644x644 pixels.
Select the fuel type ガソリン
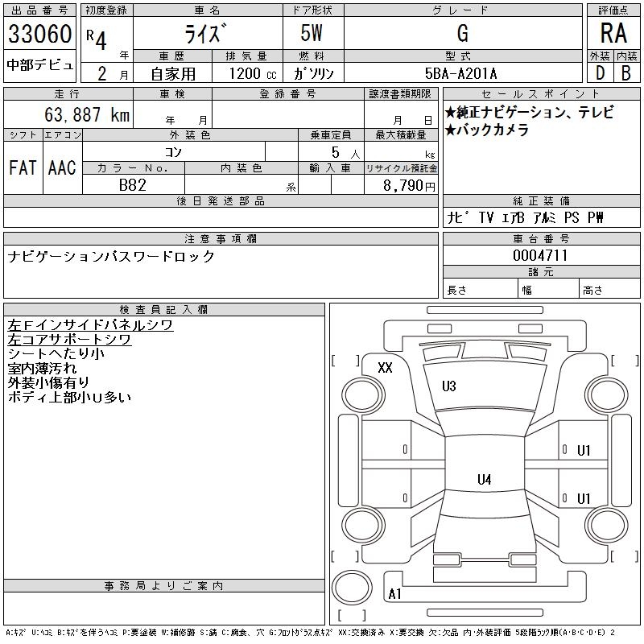click(313, 74)
